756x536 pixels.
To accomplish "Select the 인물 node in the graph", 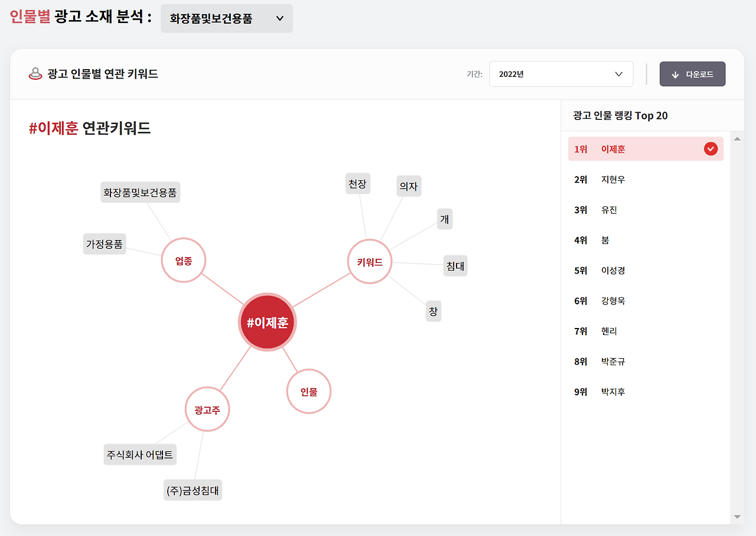I will pos(308,391).
